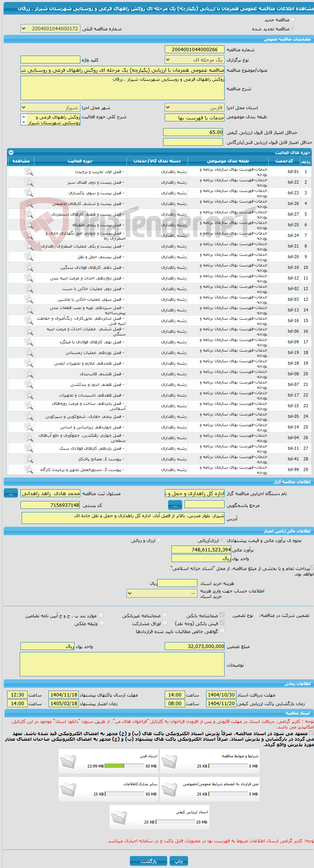Open view icon for row tol-41
This screenshot has width=314, height=868.
[x=28, y=459]
